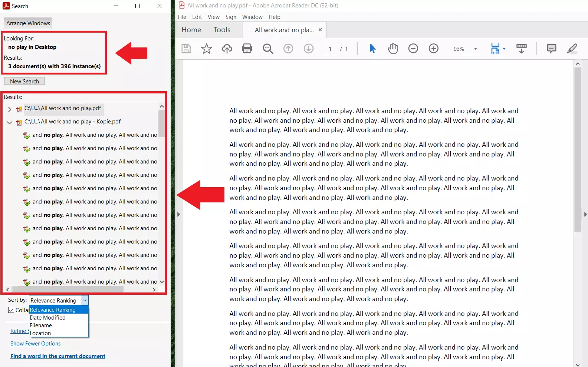Click the zoom in plus icon
Screen dimensions: 588x367
(434, 49)
